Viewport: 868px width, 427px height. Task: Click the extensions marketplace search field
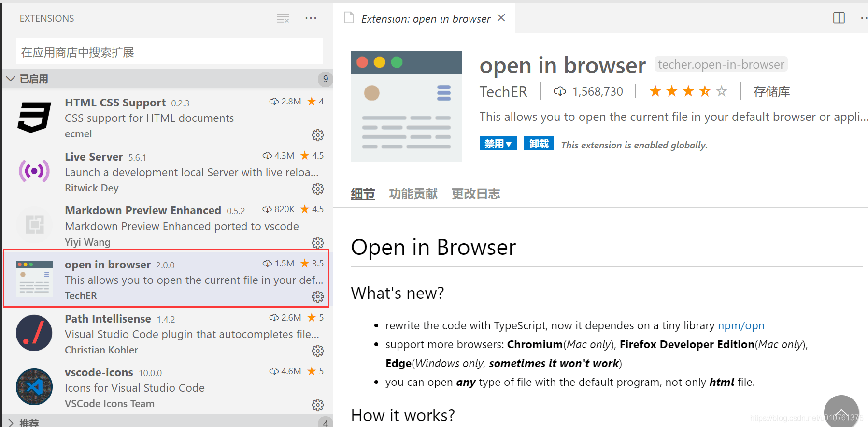(x=170, y=51)
